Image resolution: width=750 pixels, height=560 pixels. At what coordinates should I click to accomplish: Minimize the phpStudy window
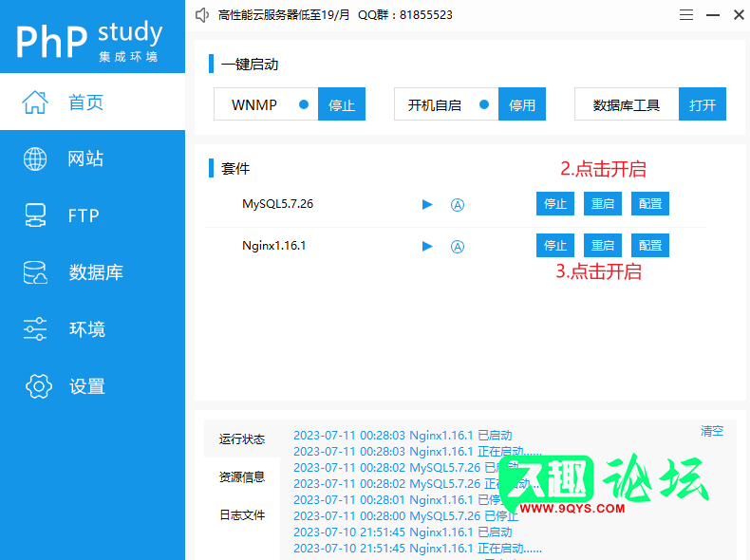[713, 15]
